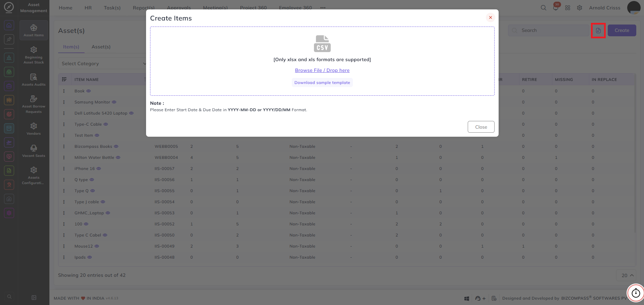Click ITEM NAME column header

pos(87,80)
